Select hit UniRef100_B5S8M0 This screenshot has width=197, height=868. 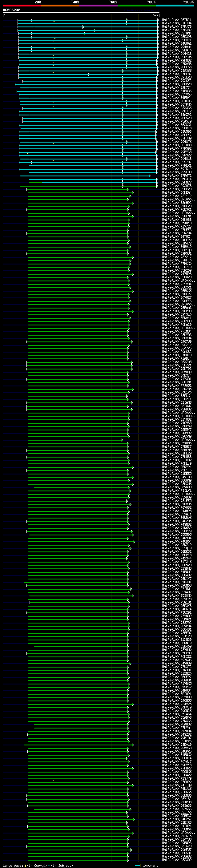pos(177,595)
